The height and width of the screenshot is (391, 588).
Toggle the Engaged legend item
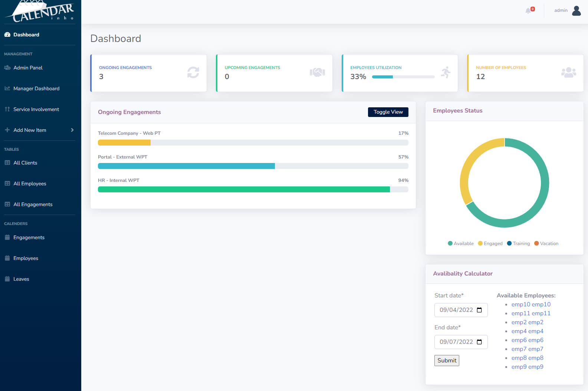point(490,244)
